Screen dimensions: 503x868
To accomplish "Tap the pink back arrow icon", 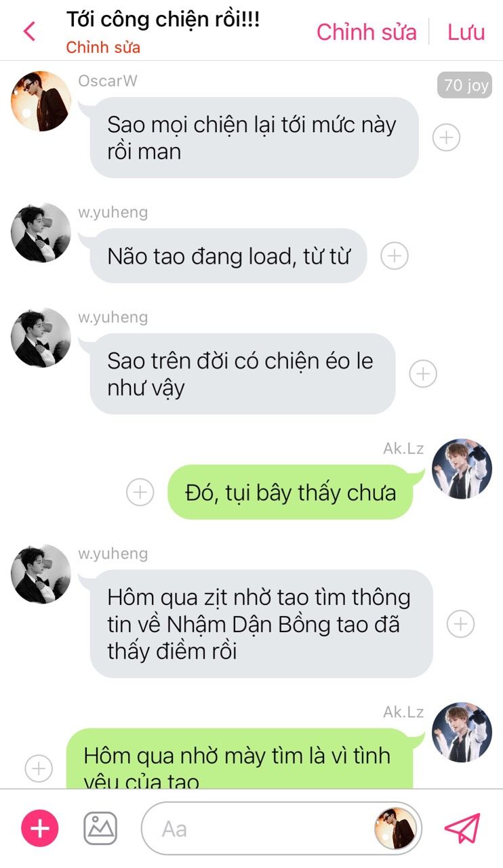I will pos(28,31).
